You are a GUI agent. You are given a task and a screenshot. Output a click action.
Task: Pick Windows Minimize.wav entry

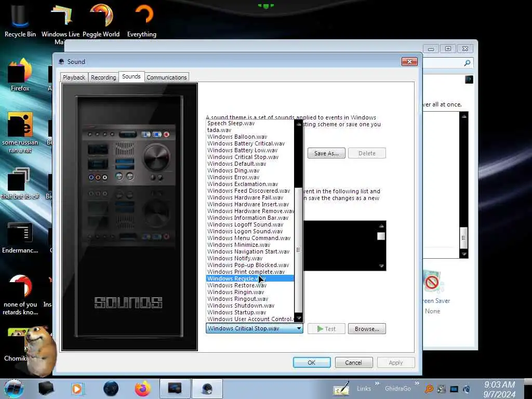pyautogui.click(x=250, y=245)
